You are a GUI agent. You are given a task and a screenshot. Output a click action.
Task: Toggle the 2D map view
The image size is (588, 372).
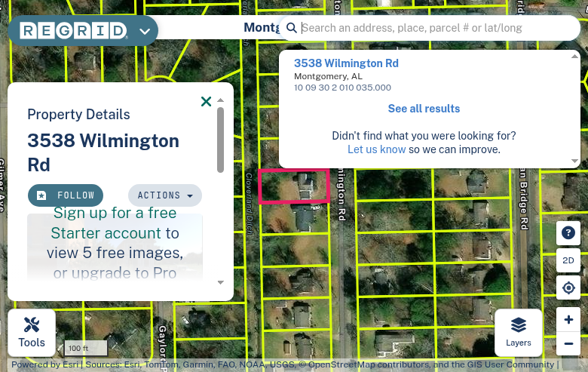click(568, 260)
